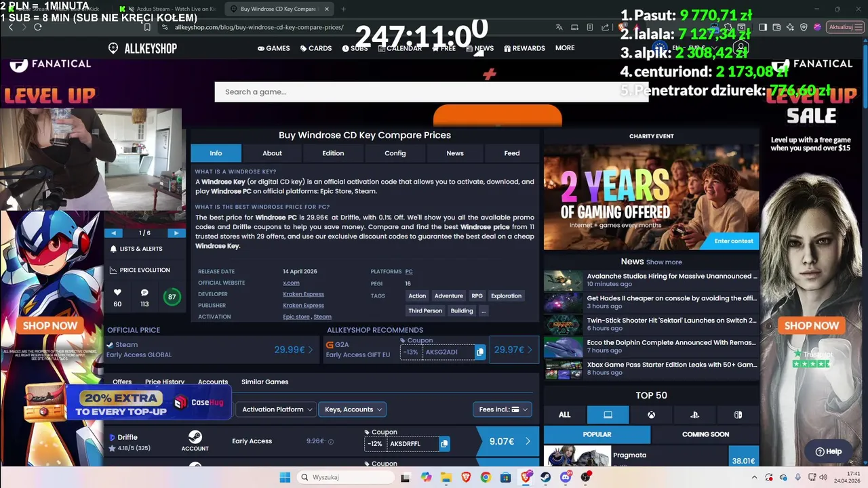This screenshot has height=488, width=868.
Task: Show next game image arrow
Action: 176,233
